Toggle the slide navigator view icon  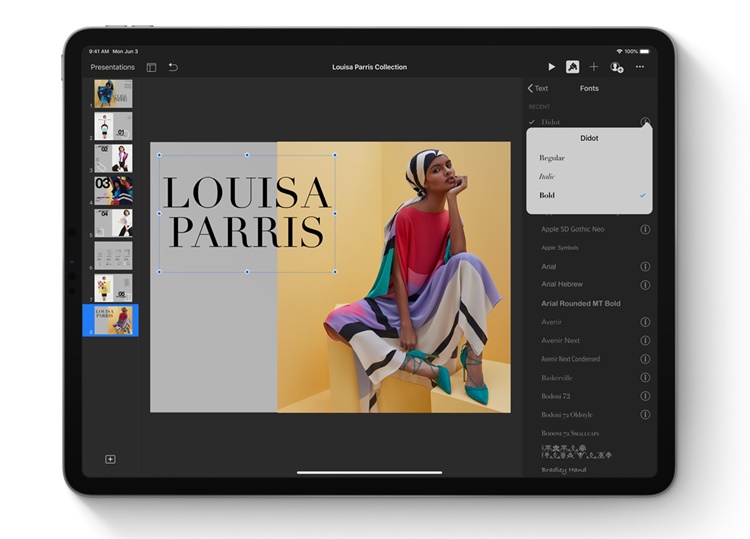click(x=152, y=67)
